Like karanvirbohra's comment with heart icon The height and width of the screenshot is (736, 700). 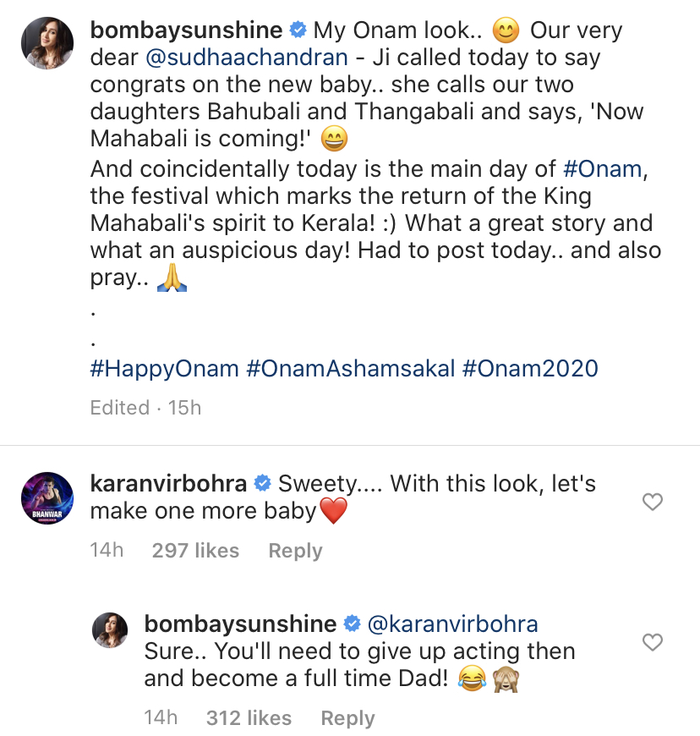tap(652, 503)
